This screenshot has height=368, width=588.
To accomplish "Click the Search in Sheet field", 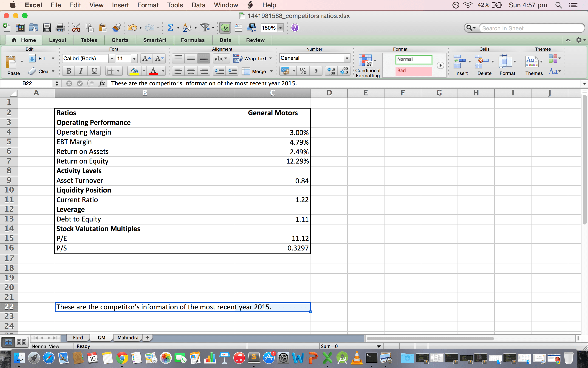I will click(x=532, y=28).
